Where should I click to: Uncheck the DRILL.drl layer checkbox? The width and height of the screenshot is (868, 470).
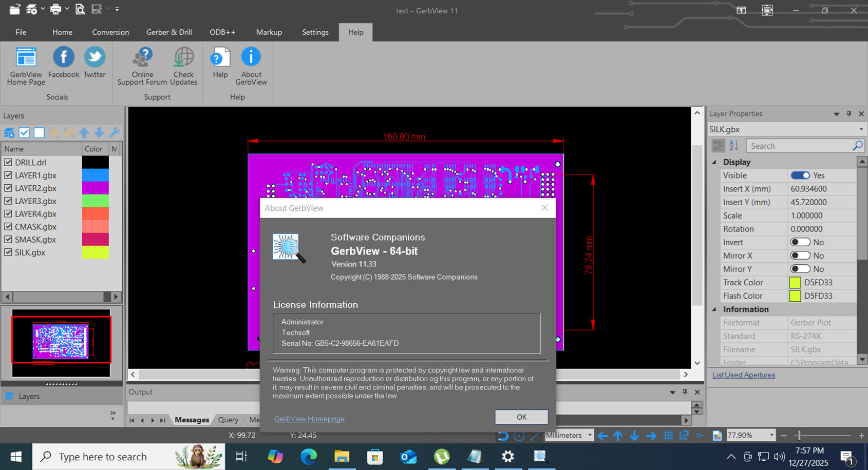(x=8, y=162)
